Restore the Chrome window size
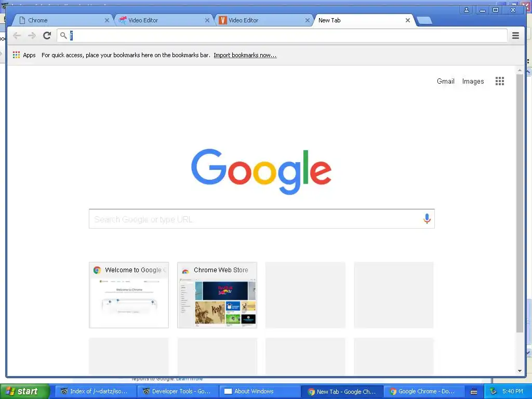The image size is (532, 399). 496,10
